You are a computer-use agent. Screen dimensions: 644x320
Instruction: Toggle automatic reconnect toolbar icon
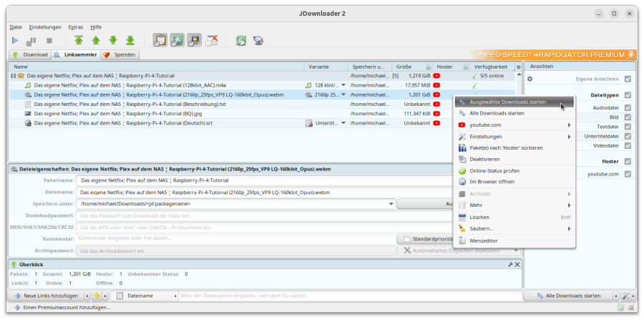[177, 40]
